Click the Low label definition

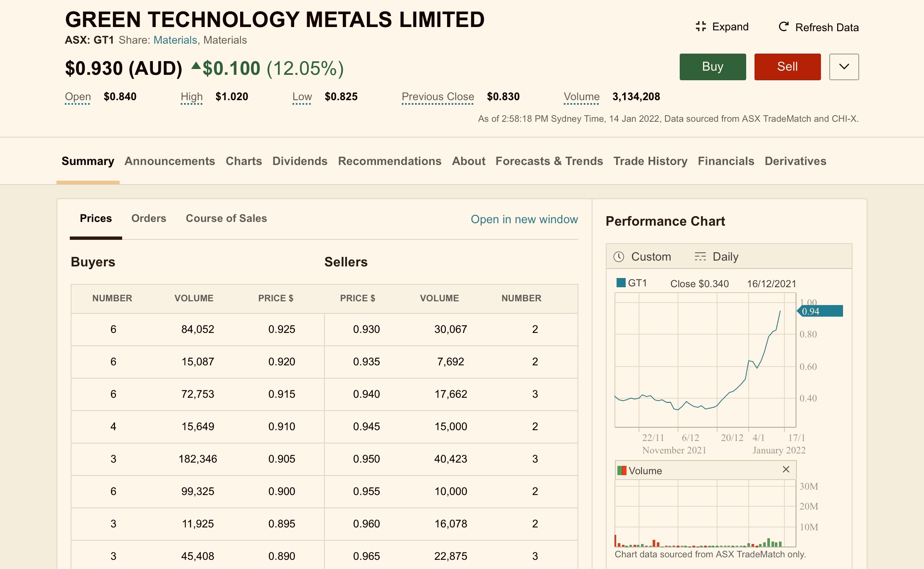(302, 97)
